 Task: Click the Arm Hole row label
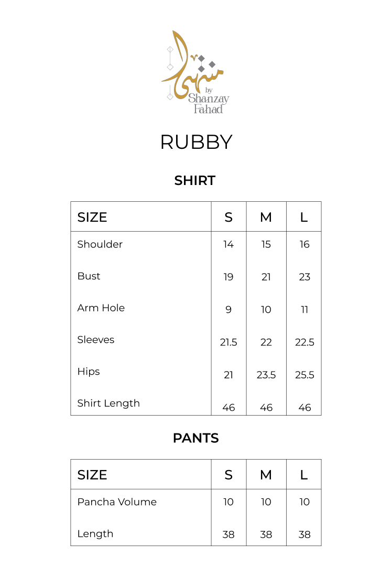click(101, 308)
